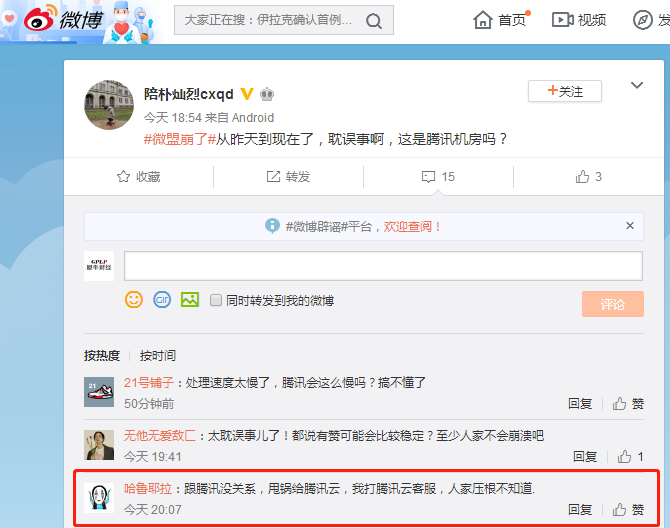This screenshot has width=670, height=528.
Task: Click the medical workers banner illustration
Action: [131, 22]
